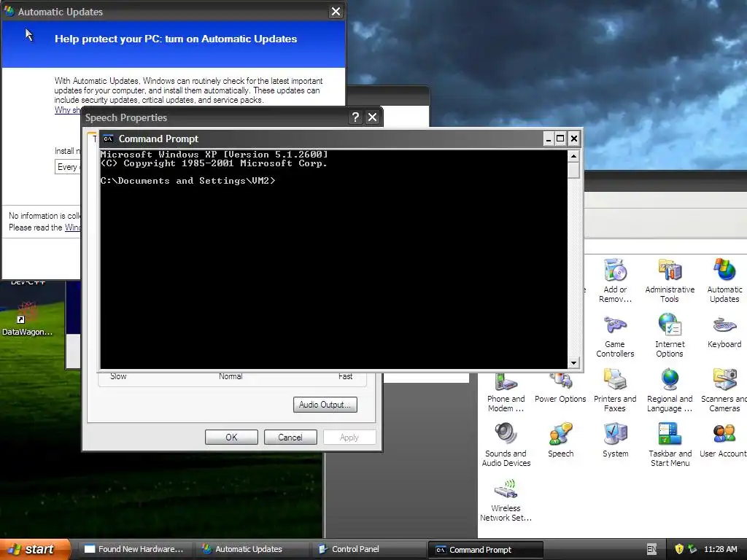This screenshot has width=747, height=560.
Task: Open Internet Options icon
Action: click(670, 335)
